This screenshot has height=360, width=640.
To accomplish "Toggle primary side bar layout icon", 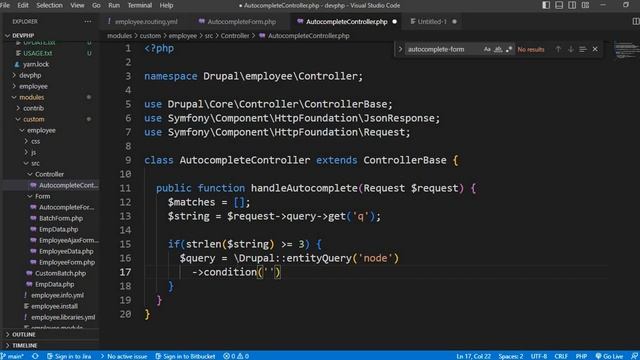I will point(546,5).
